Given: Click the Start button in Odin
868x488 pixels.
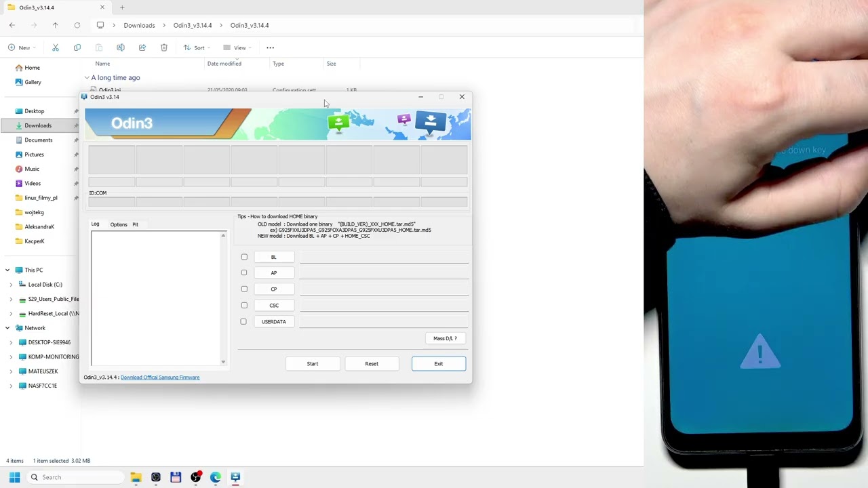Looking at the screenshot, I should click(313, 364).
